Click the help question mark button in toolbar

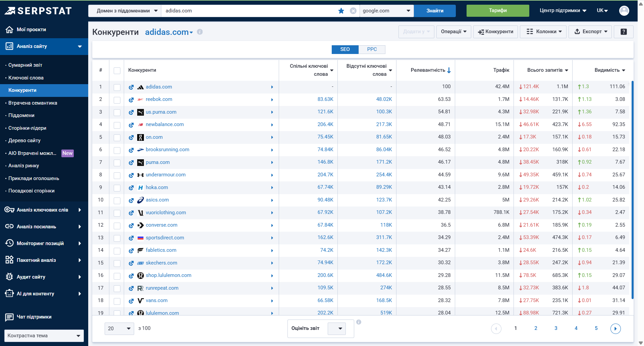pos(624,32)
